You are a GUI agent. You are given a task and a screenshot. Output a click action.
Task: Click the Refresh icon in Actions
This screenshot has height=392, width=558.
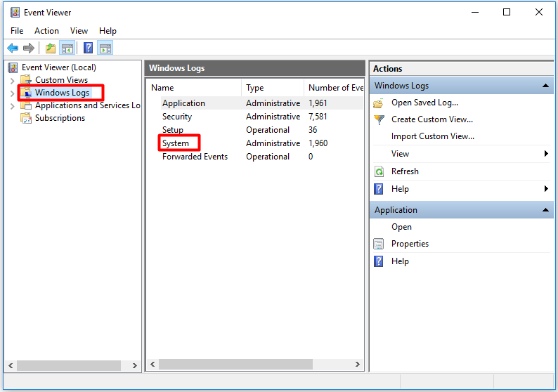click(x=379, y=172)
